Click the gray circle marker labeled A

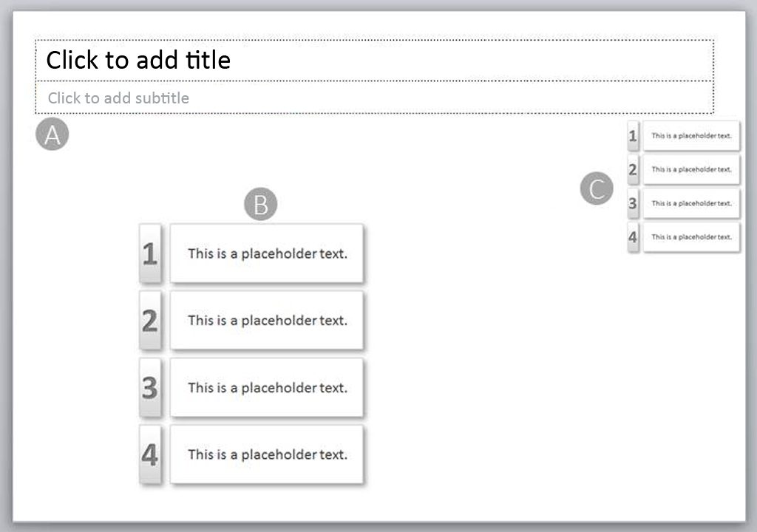coord(52,134)
